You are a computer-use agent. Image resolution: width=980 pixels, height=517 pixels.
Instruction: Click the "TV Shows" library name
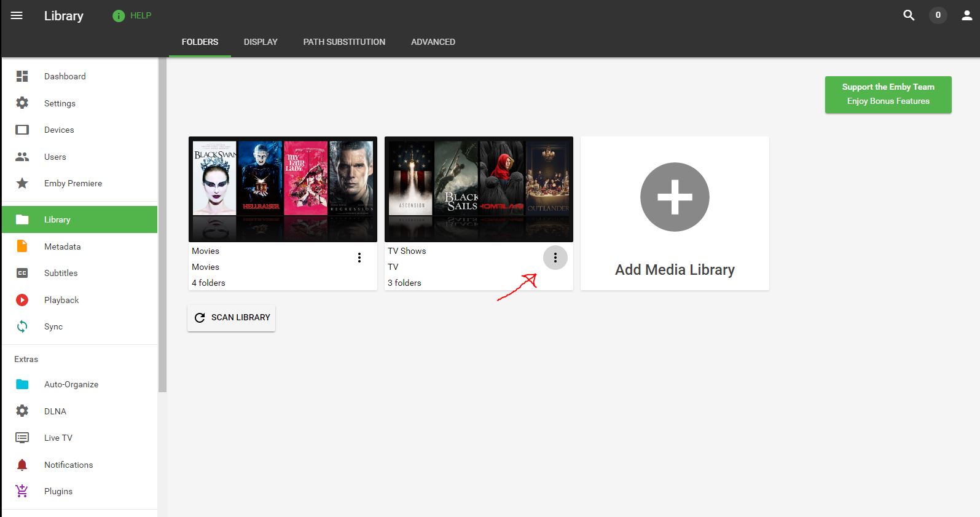click(407, 251)
